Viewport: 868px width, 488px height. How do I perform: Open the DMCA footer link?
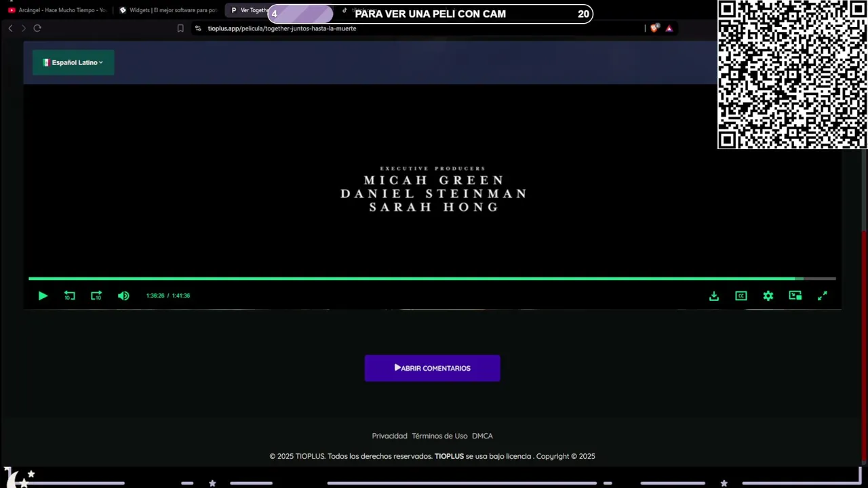click(x=482, y=436)
